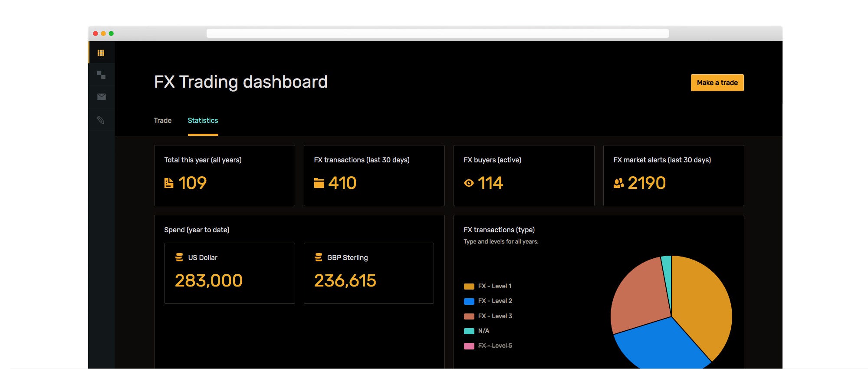Click the browser address bar
This screenshot has height=369, width=868.
pos(437,33)
